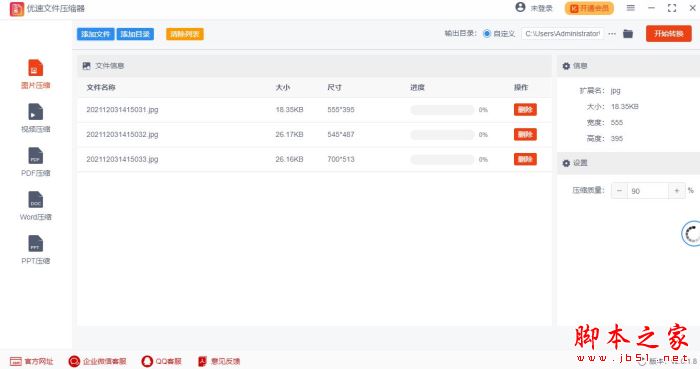Open the PDF压缩 section
Viewport: 700px width, 369px height.
click(35, 162)
